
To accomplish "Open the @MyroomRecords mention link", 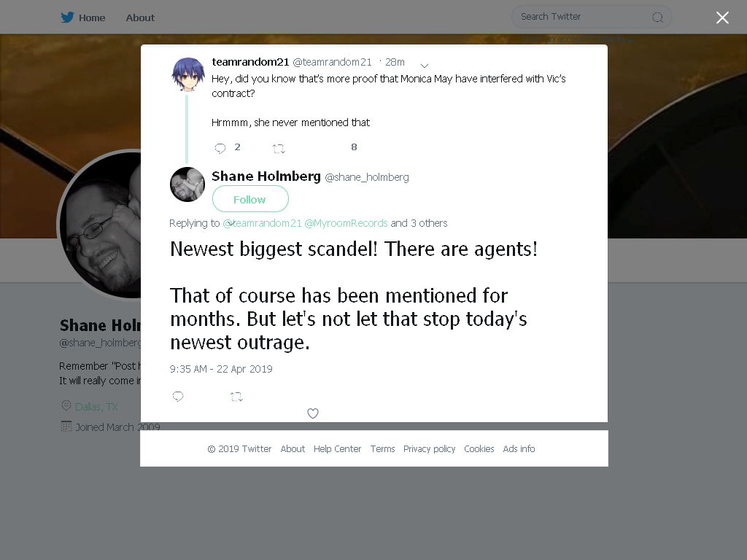I will (x=346, y=223).
